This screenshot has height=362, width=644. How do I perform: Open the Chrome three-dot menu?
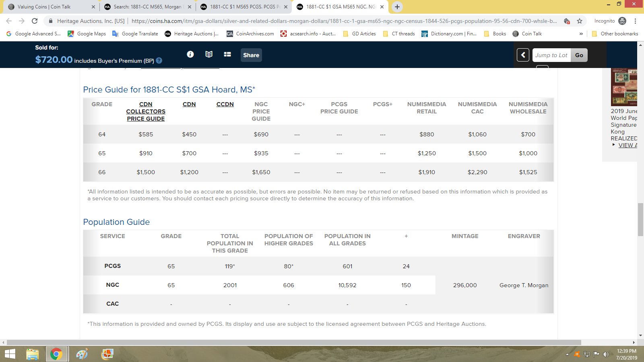(635, 21)
